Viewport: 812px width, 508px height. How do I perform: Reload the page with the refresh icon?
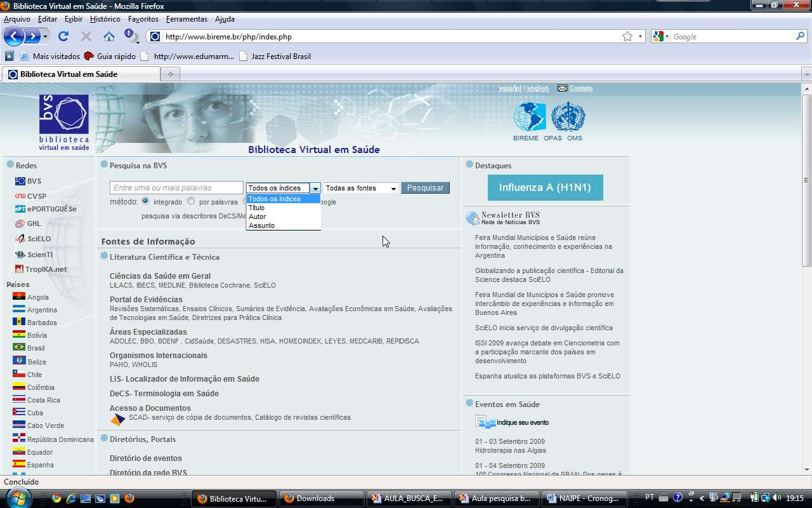tap(63, 36)
